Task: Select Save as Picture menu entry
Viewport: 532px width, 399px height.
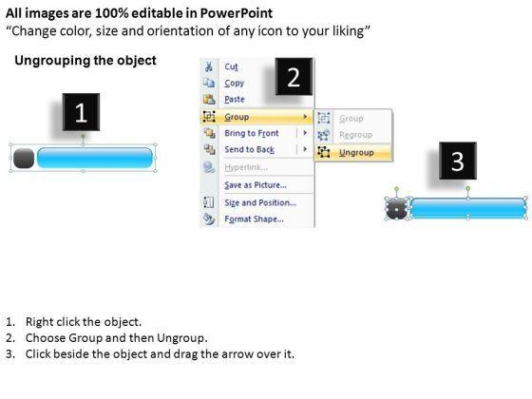Action: [x=256, y=185]
